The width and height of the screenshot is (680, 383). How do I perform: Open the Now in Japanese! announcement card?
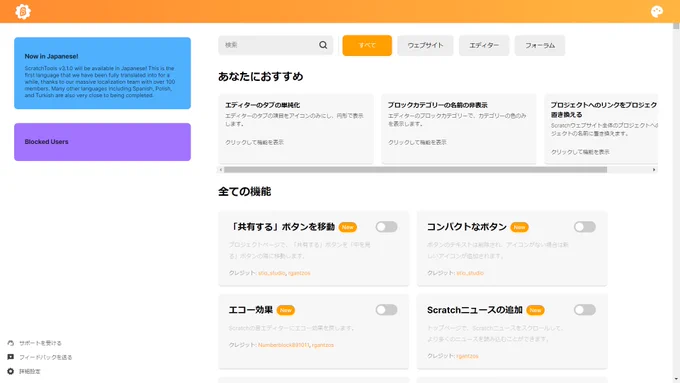tap(102, 73)
